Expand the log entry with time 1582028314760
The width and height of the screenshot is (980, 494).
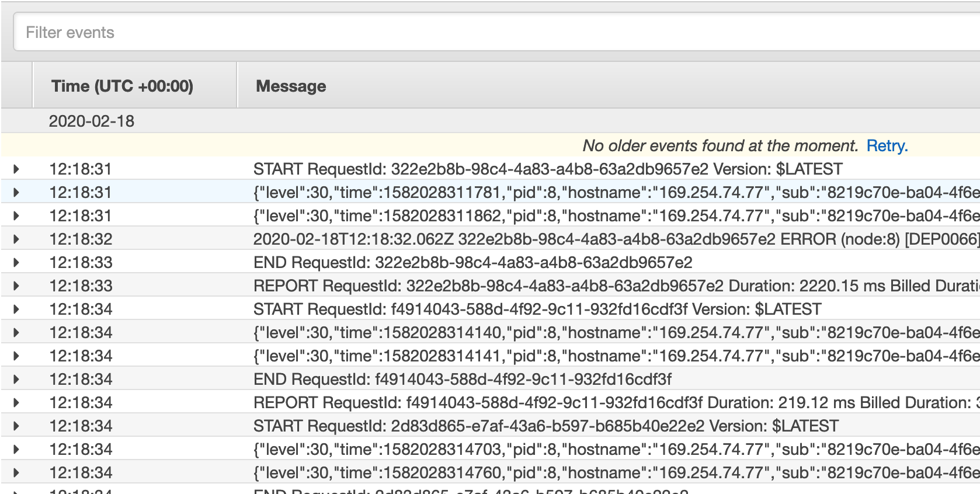(16, 473)
